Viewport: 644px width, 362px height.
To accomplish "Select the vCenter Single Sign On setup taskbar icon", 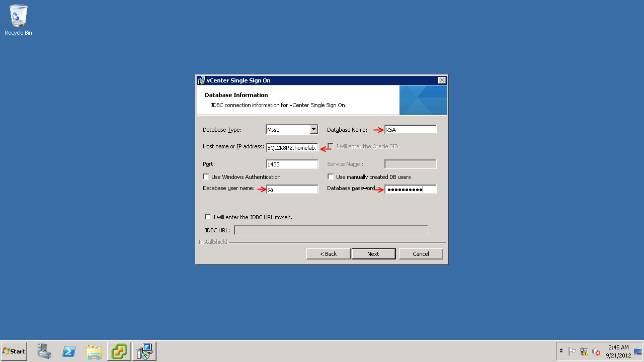I will (x=144, y=351).
